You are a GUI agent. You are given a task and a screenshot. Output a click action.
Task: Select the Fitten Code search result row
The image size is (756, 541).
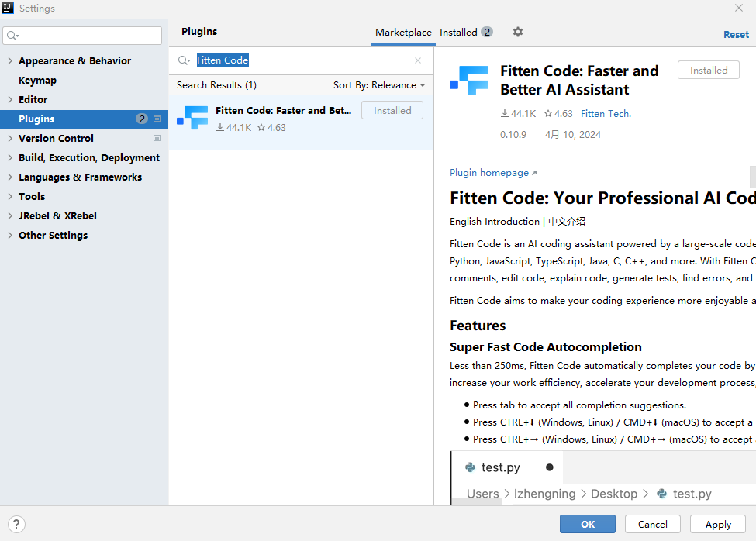302,122
